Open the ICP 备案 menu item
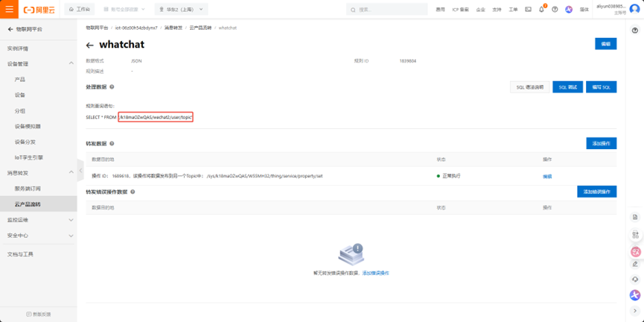 [460, 10]
